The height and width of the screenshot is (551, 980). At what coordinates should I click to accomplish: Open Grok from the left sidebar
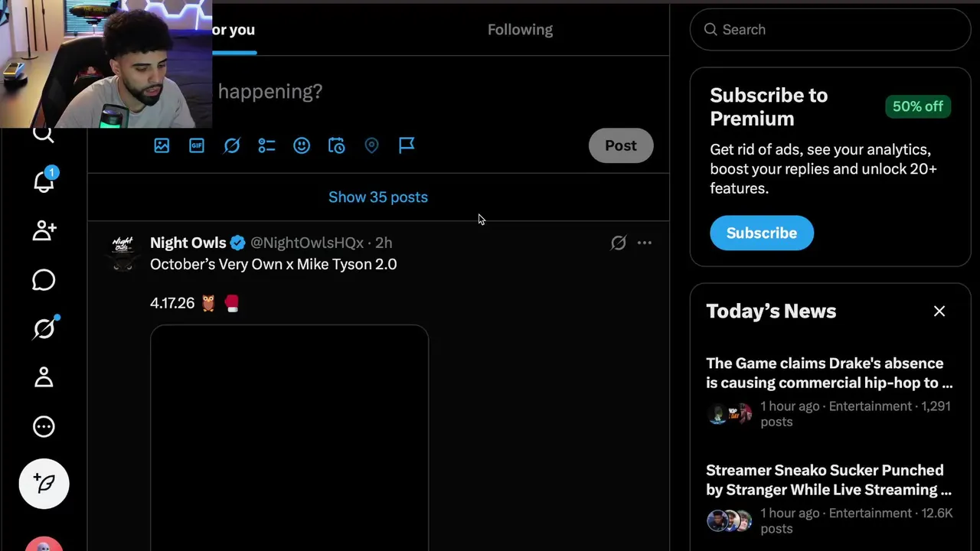pyautogui.click(x=44, y=328)
